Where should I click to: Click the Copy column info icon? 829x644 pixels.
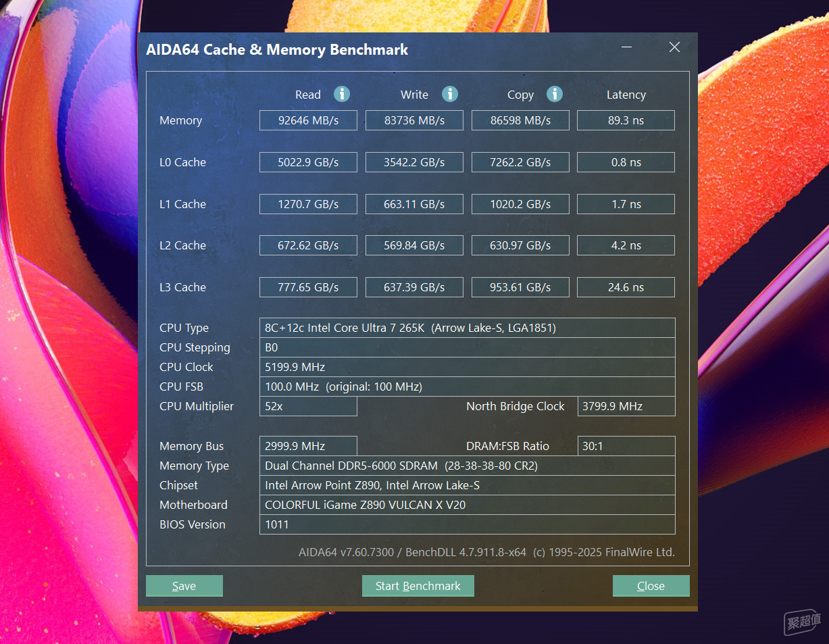pos(555,94)
